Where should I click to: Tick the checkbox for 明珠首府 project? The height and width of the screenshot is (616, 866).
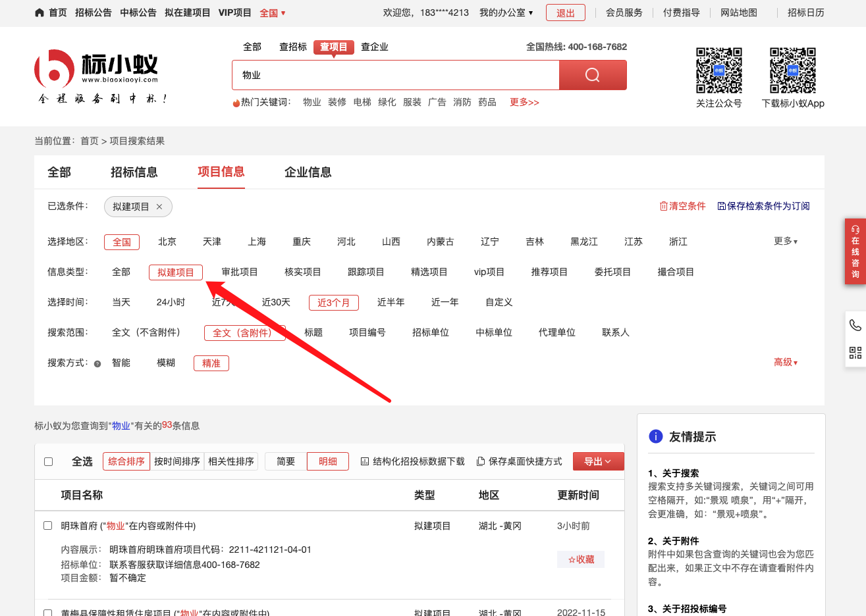pyautogui.click(x=47, y=525)
